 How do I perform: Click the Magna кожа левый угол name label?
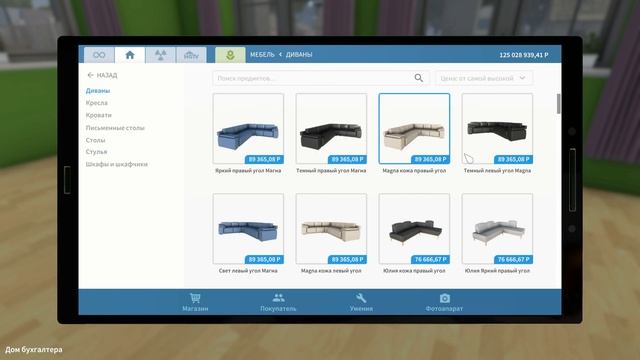click(x=331, y=271)
